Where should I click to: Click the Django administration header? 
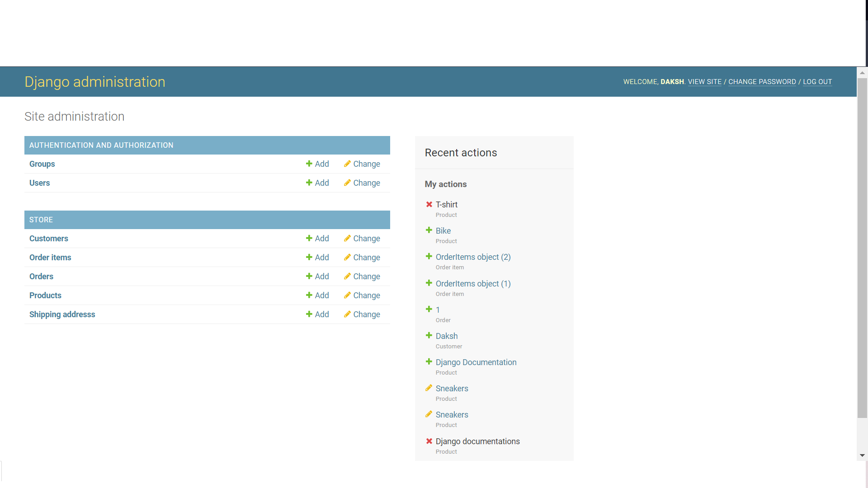(95, 82)
